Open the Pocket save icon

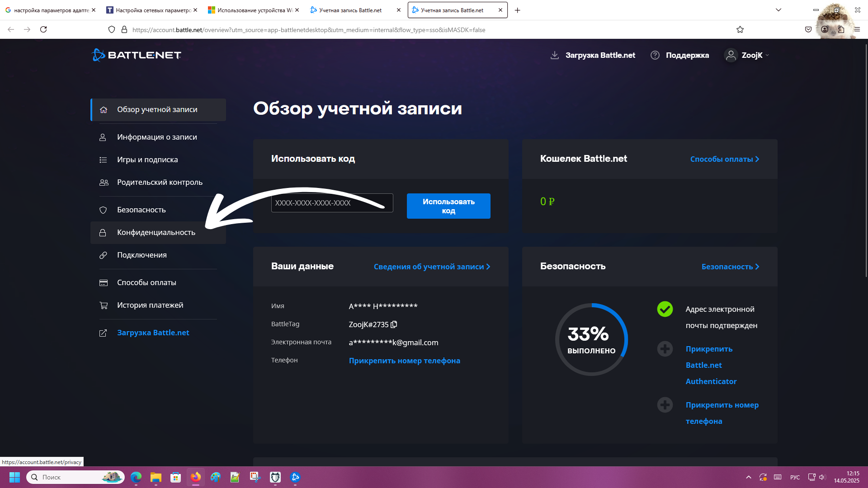click(808, 29)
